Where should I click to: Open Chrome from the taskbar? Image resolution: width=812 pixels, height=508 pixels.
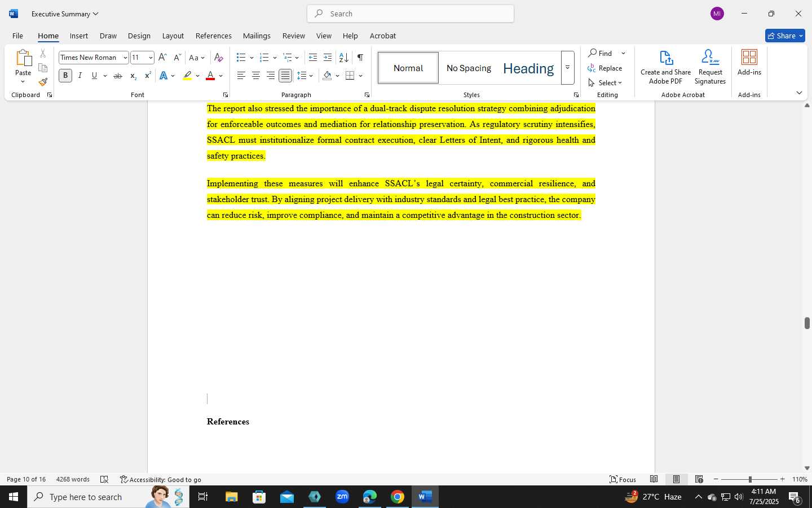(398, 497)
